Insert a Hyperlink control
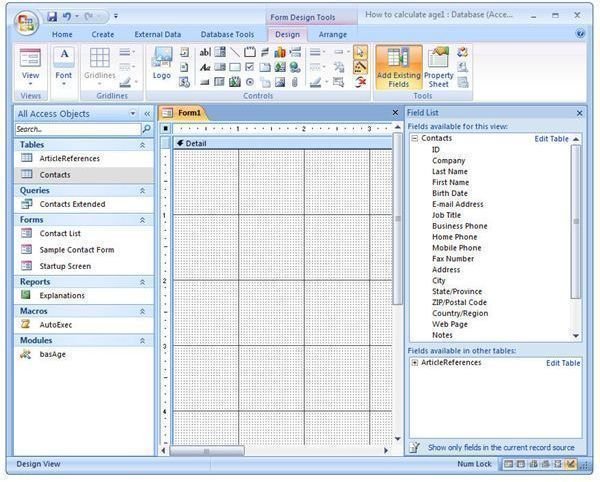600x482 pixels. pos(295,67)
